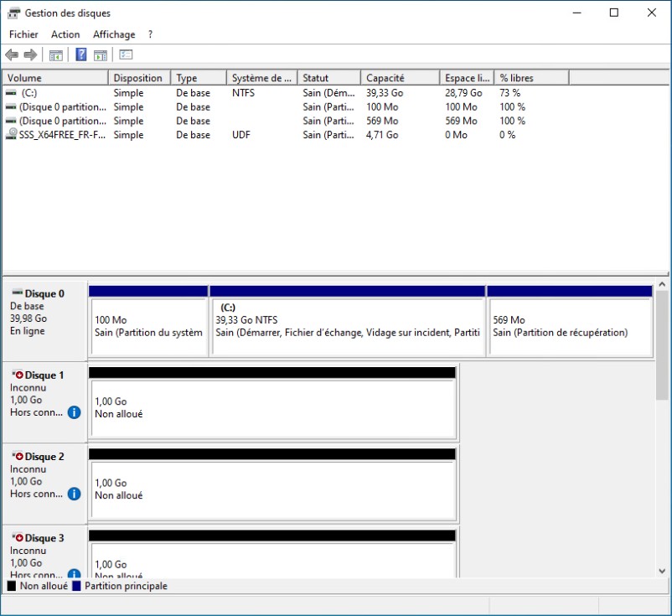Select the 569 Mo Disque 0 partition row

pos(287,121)
